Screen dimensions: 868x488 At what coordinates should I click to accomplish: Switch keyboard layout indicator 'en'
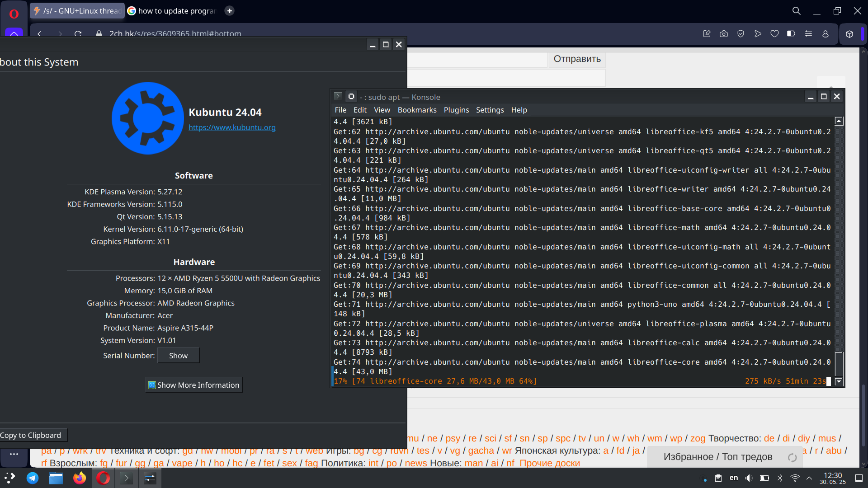tap(734, 478)
